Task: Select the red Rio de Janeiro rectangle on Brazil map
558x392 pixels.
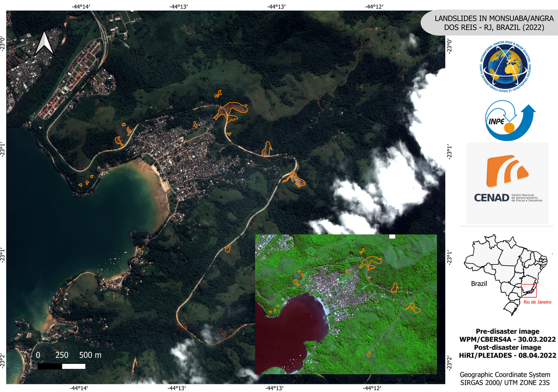Action: coord(529,290)
